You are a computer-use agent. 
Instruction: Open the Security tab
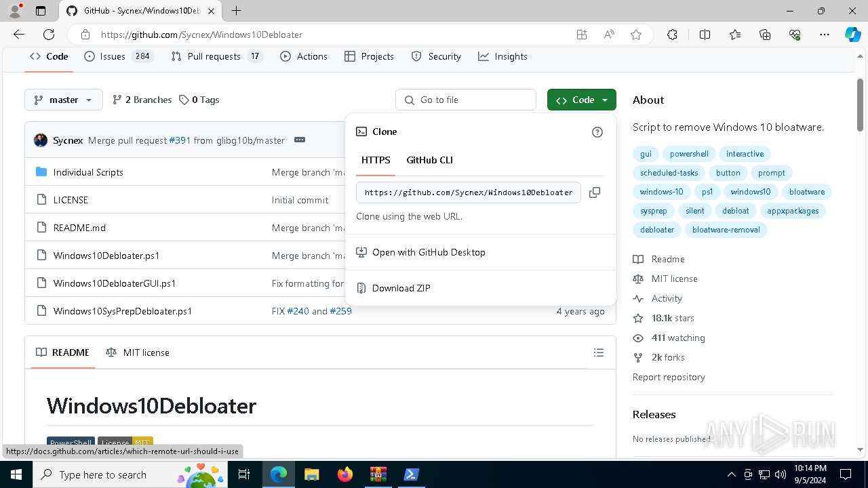(x=436, y=56)
